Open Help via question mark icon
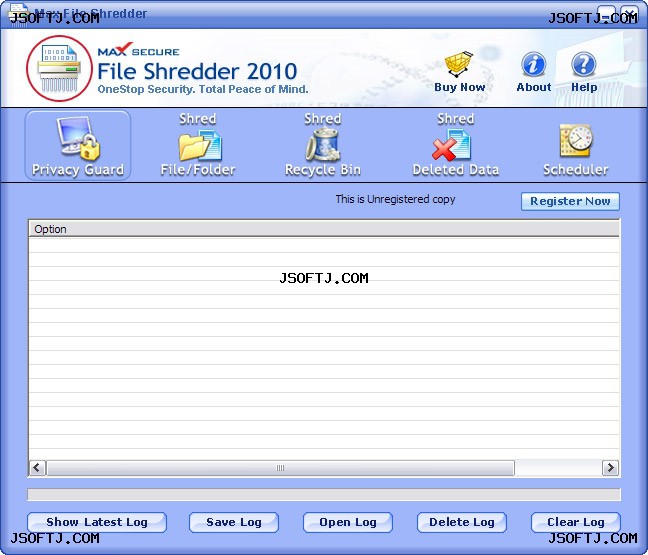Image resolution: width=648 pixels, height=555 pixels. [584, 64]
